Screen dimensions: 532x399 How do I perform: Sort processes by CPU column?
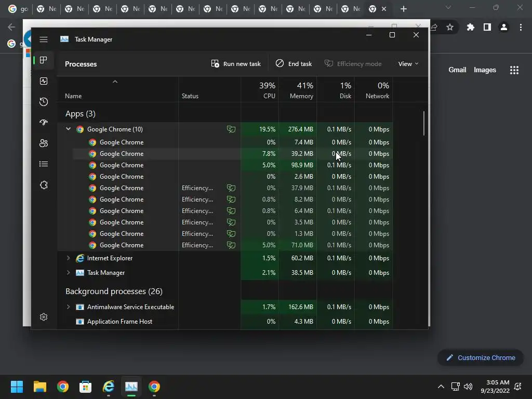pos(260,90)
